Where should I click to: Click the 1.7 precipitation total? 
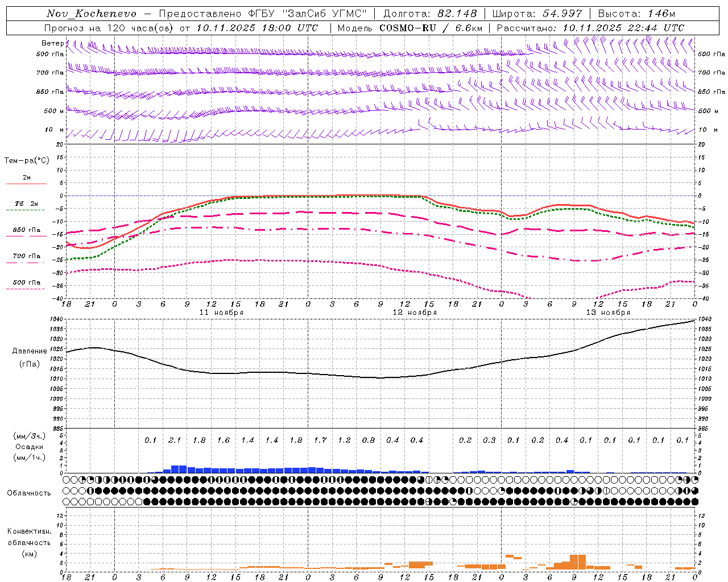(320, 440)
